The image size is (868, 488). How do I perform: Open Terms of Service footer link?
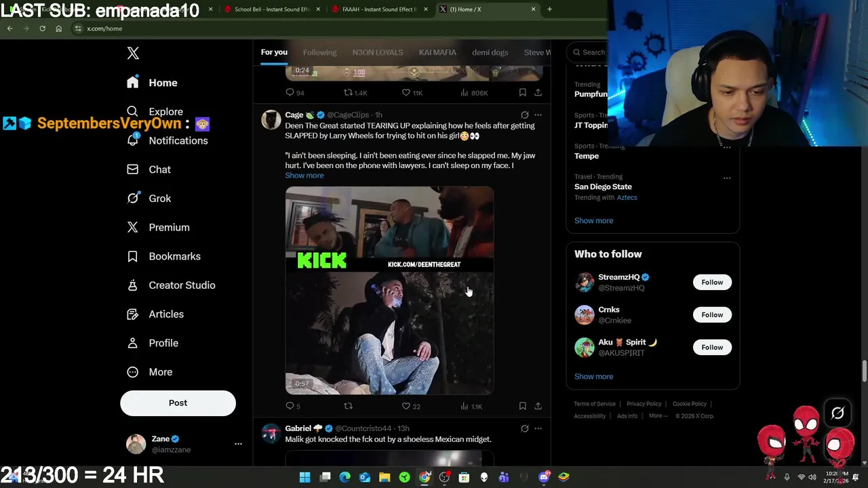[x=595, y=404]
